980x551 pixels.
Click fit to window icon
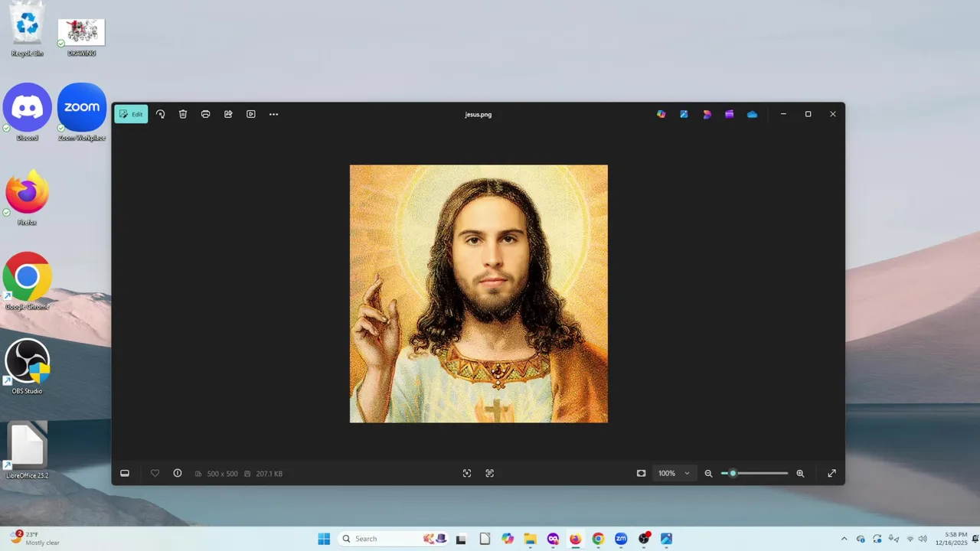tap(642, 474)
